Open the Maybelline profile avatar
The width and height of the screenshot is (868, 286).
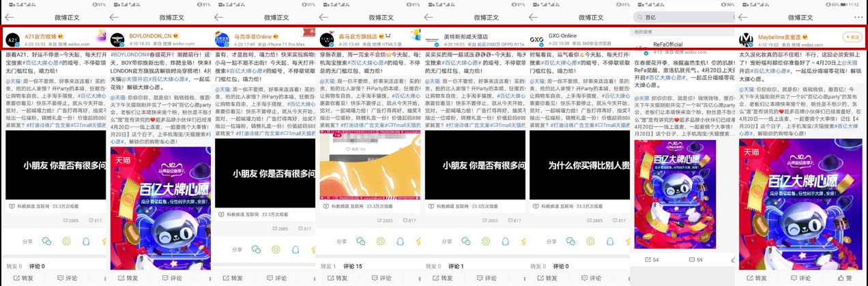pyautogui.click(x=746, y=40)
